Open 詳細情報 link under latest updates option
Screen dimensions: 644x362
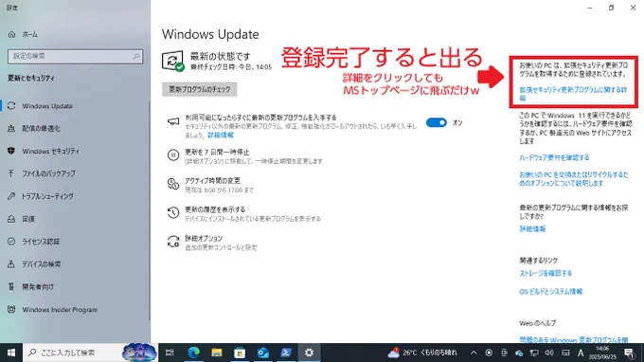[221, 136]
